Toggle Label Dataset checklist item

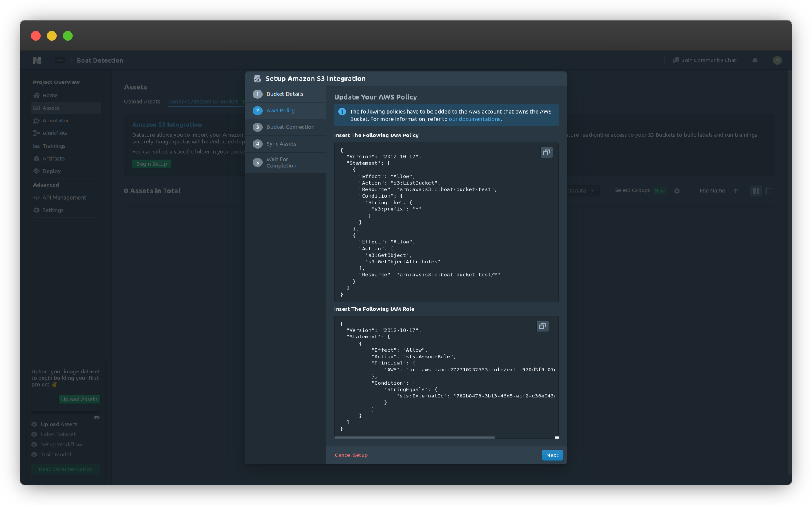coord(34,434)
